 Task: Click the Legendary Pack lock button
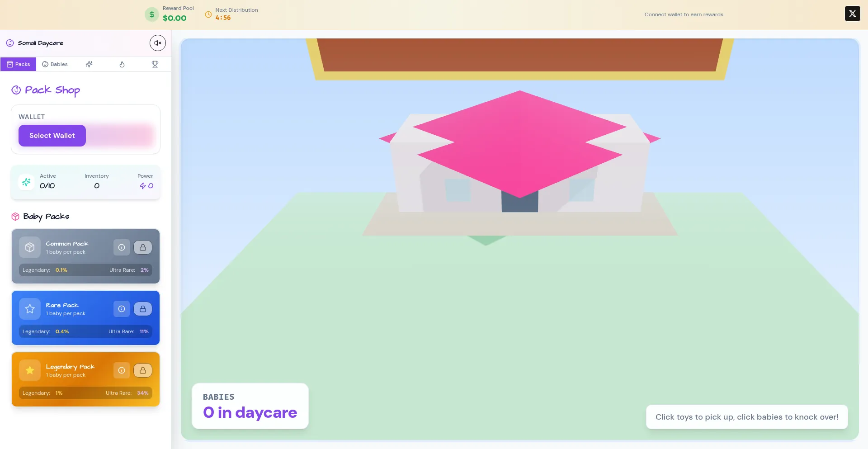(x=143, y=370)
